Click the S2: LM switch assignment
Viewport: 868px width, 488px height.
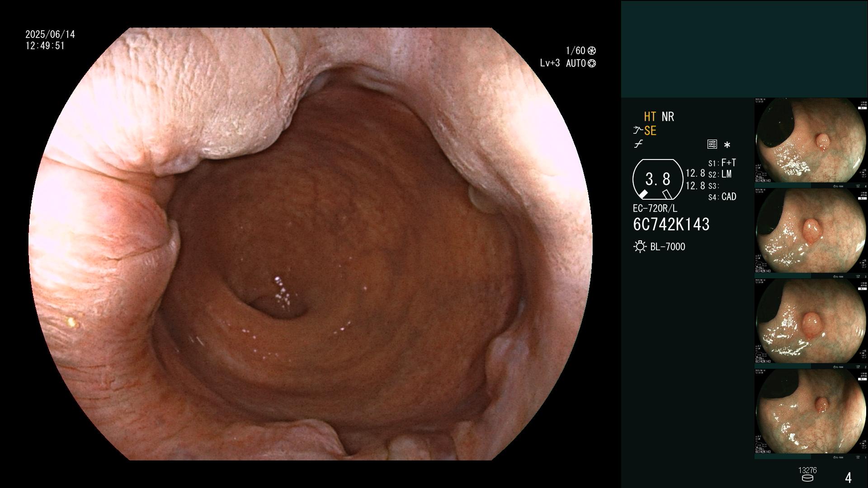[x=720, y=174]
